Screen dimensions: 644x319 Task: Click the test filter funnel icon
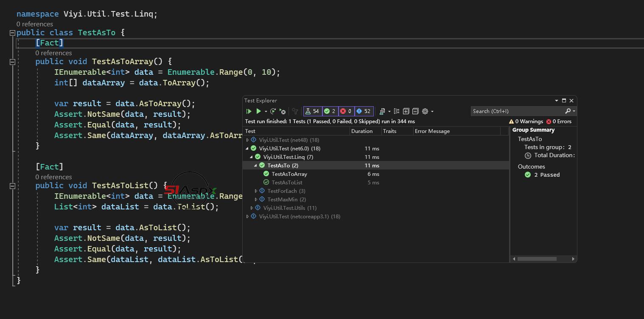tap(295, 111)
